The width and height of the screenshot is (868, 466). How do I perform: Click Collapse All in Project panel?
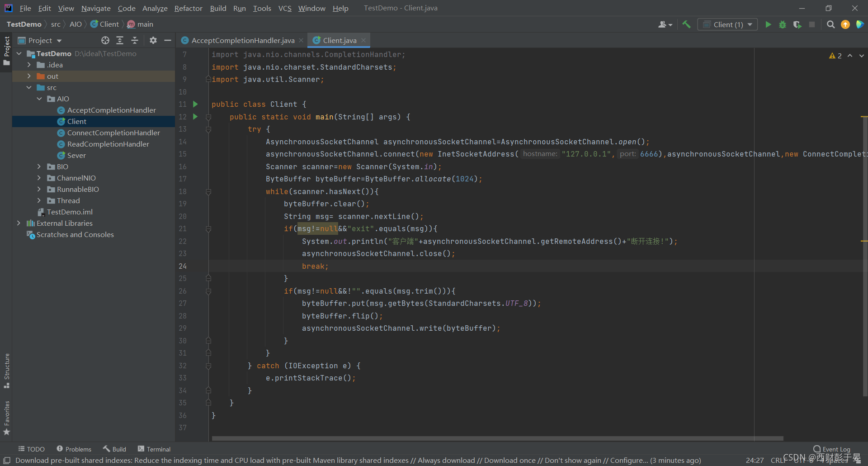135,40
